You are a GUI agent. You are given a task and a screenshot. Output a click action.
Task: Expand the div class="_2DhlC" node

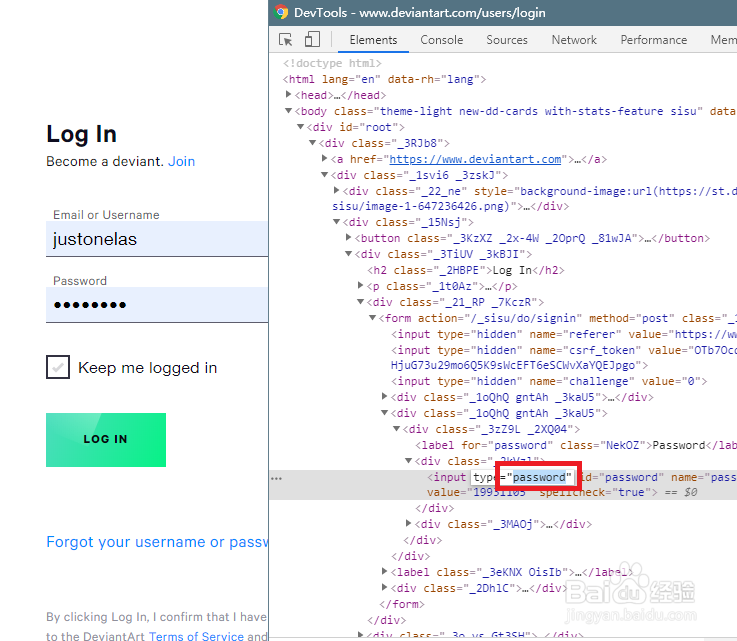(384, 587)
